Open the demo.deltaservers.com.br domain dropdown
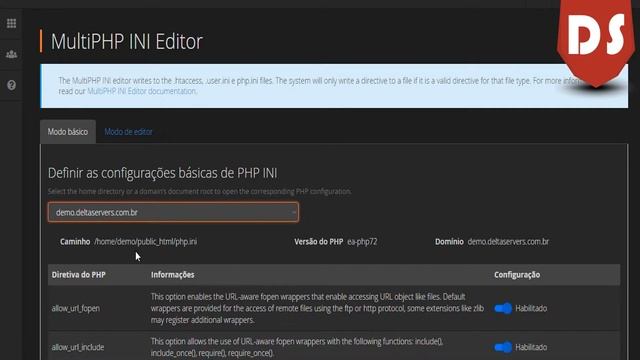 pos(173,212)
